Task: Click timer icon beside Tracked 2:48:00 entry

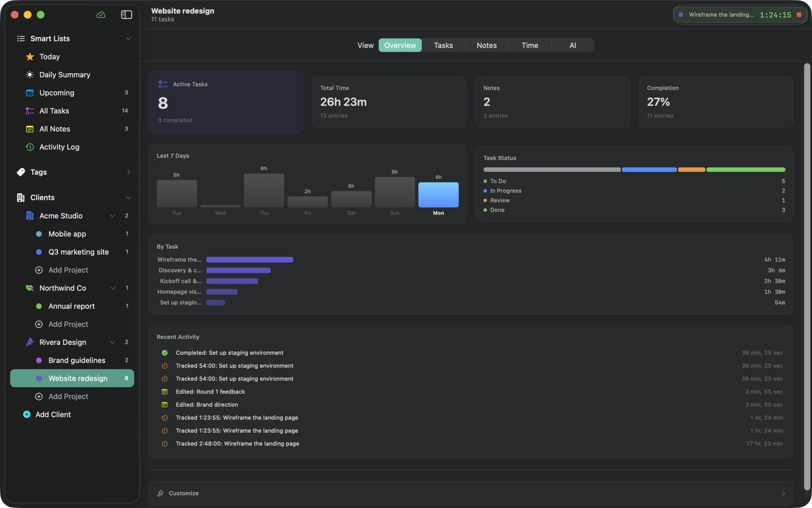Action: click(164, 444)
